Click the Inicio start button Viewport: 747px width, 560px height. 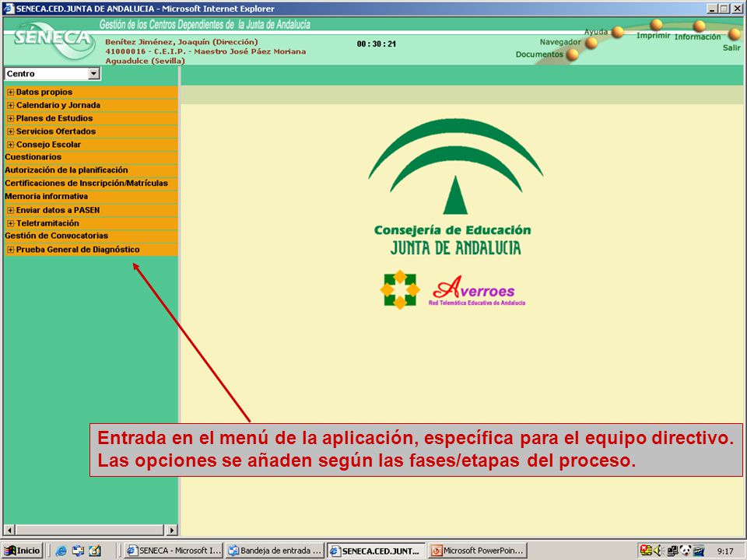coord(23,551)
